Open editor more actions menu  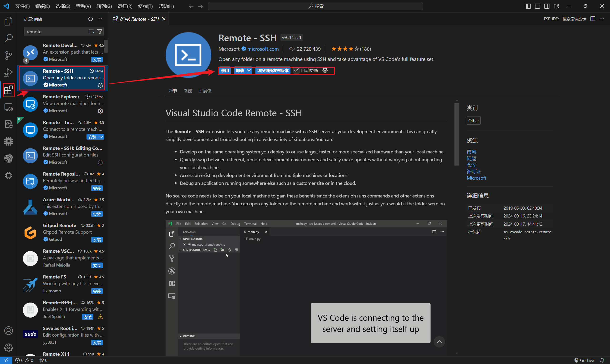click(x=602, y=19)
